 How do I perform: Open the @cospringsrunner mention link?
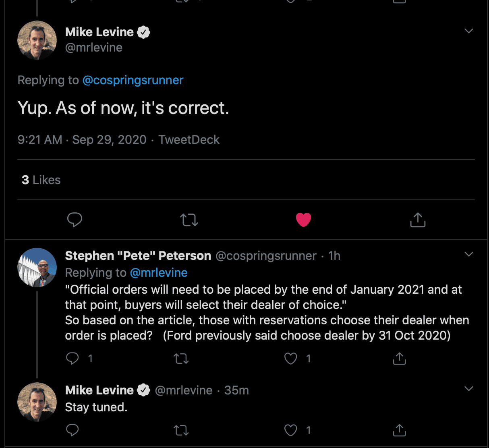[x=133, y=80]
